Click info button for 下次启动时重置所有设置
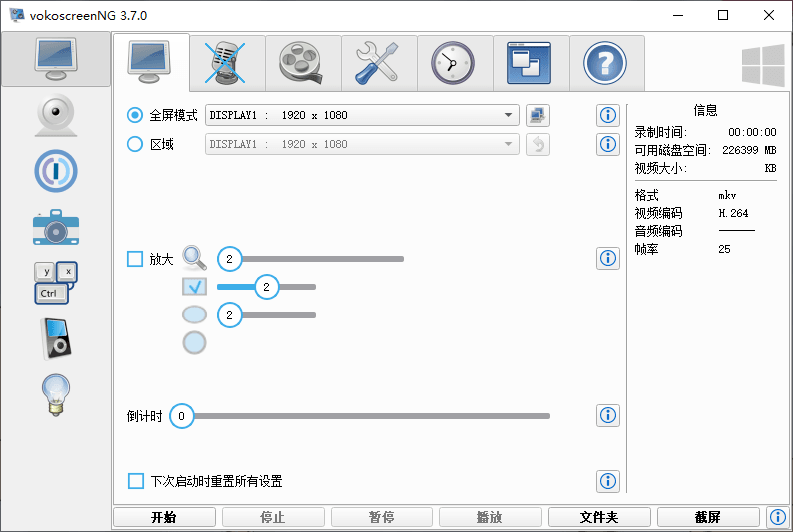Image resolution: width=793 pixels, height=532 pixels. pos(608,481)
